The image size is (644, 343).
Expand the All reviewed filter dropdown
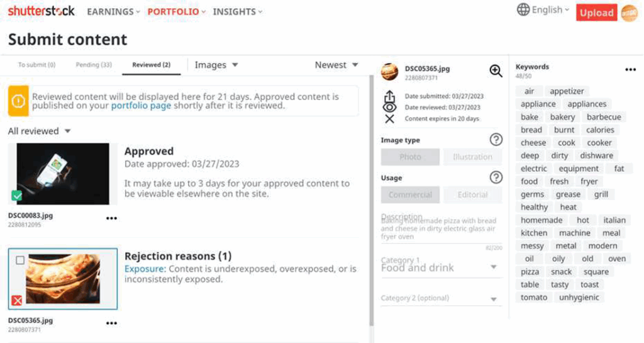pos(39,131)
